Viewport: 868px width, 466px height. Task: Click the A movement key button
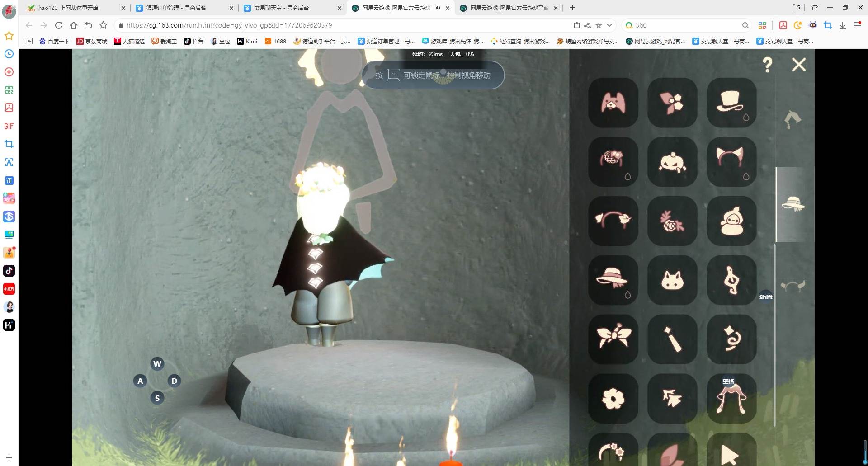[x=140, y=381]
